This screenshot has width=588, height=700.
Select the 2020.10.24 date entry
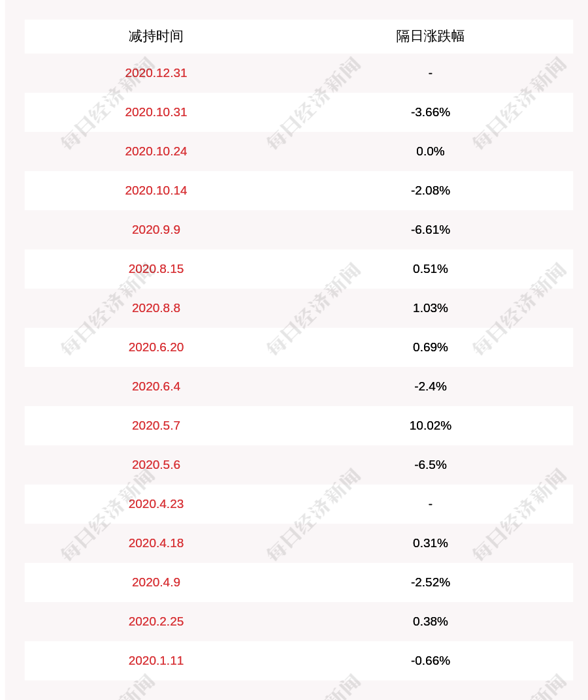(x=155, y=151)
